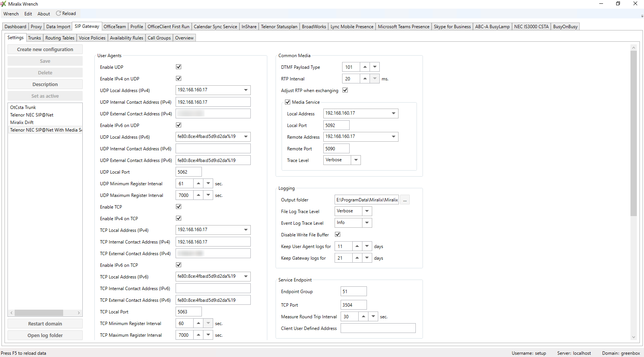The image size is (644, 357).
Task: Open TCP Local Address (IPv4) dropdown
Action: (x=246, y=230)
